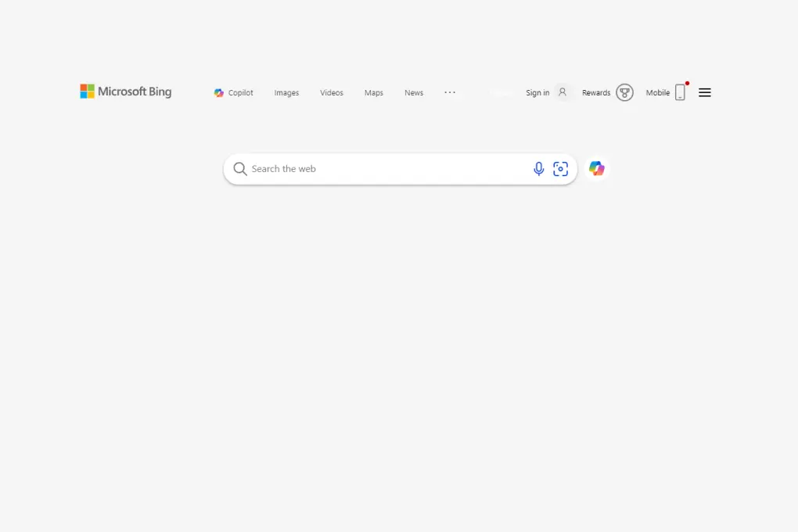Screen dimensions: 798x532
Task: Go to the Images tab
Action: click(x=286, y=92)
